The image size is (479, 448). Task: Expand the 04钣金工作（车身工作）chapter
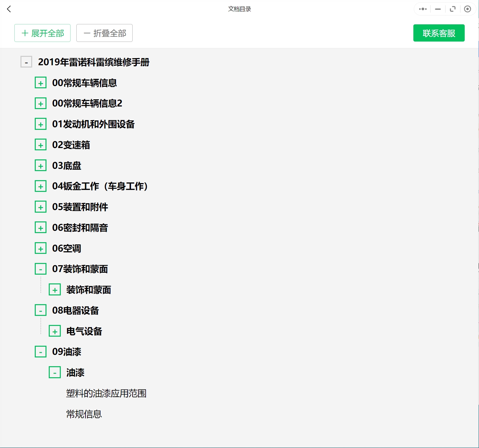(x=41, y=186)
